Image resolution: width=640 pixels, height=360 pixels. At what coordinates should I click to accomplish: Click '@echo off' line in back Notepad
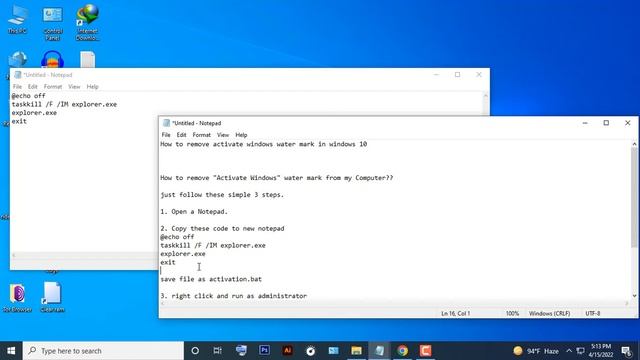point(29,96)
